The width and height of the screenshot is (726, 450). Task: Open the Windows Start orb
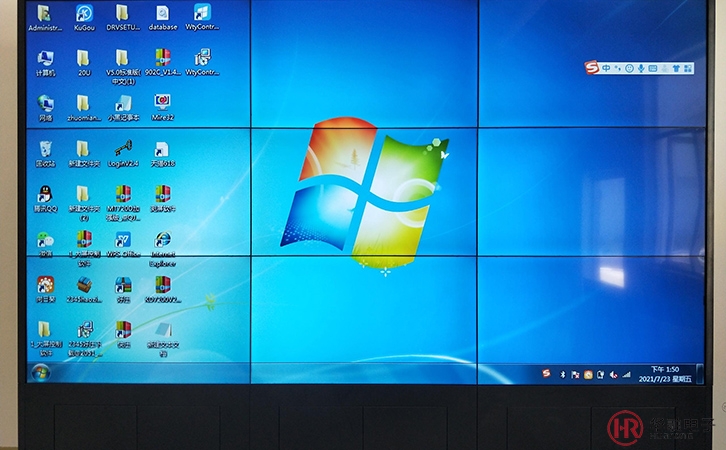click(x=40, y=373)
